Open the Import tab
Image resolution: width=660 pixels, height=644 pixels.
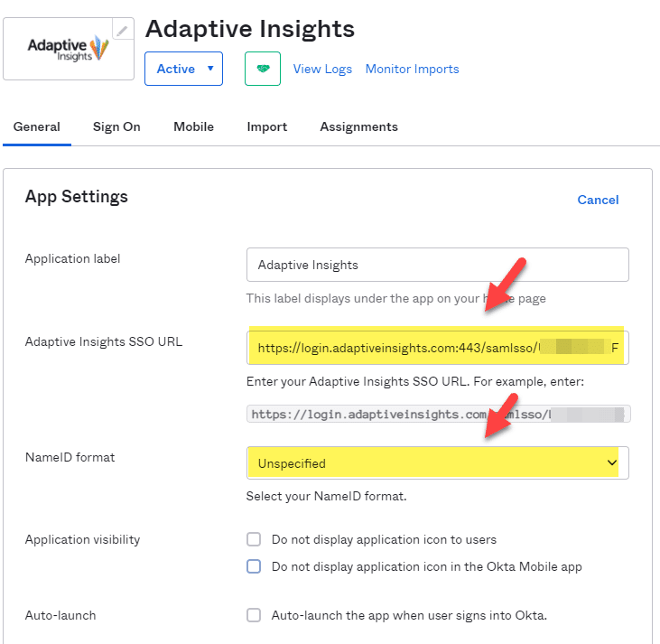coord(267,127)
